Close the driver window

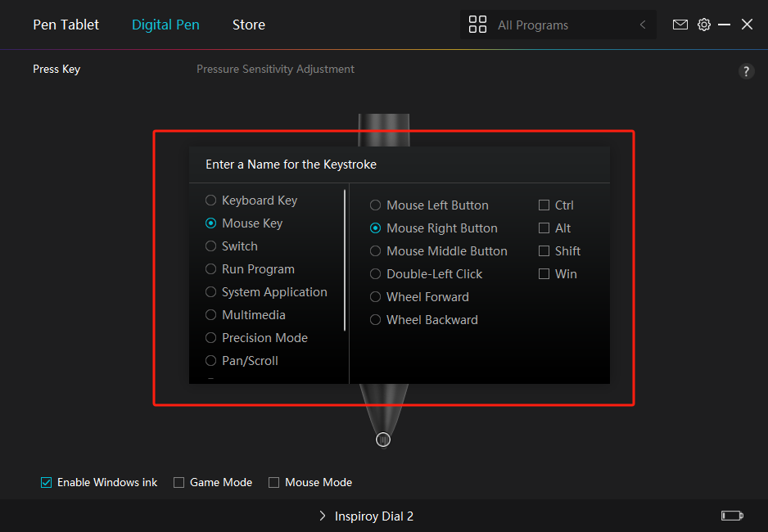coord(747,25)
